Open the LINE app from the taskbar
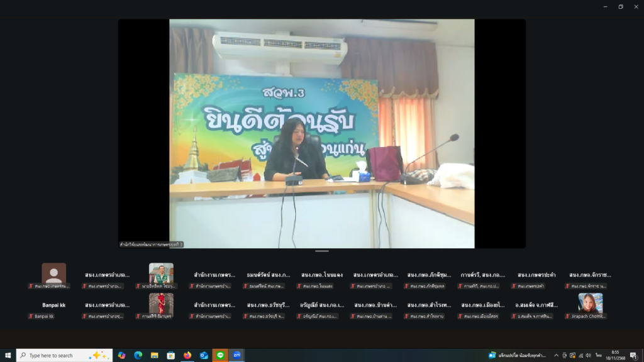The image size is (644, 362). point(220,355)
